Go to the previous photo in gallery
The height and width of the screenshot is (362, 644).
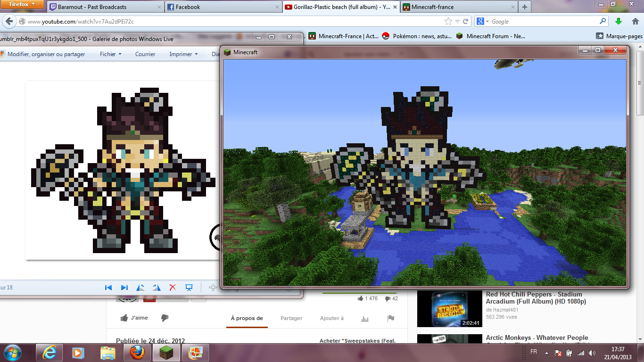(x=108, y=288)
